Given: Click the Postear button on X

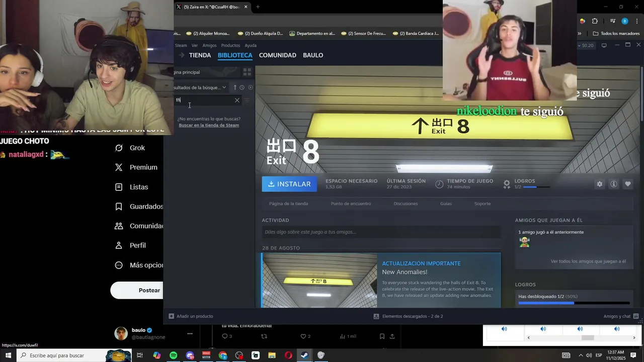Looking at the screenshot, I should [137, 290].
